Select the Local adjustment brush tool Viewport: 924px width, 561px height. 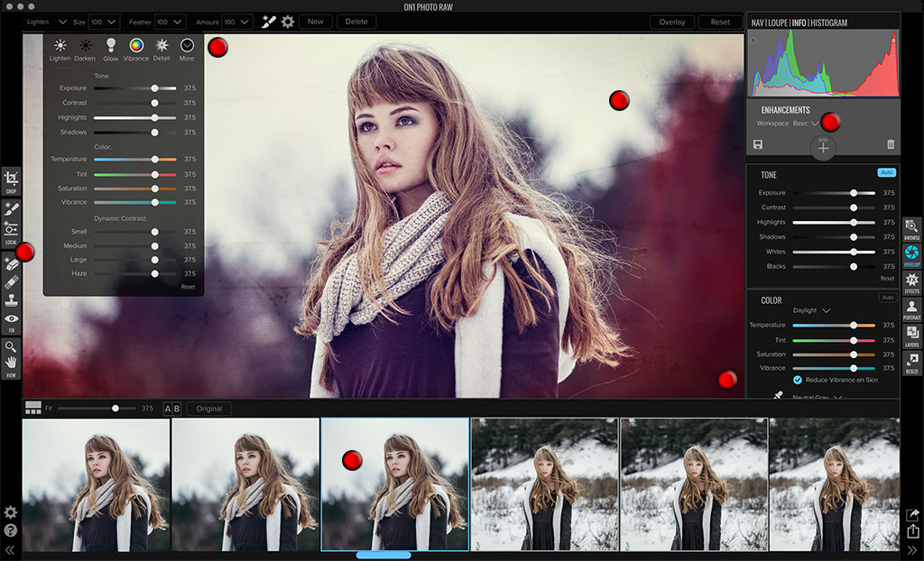coord(11,208)
